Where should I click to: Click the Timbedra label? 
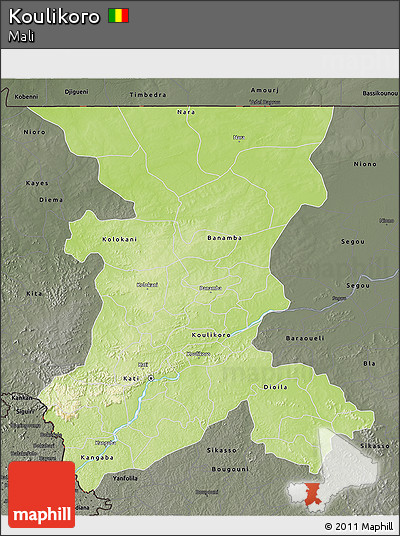pos(148,95)
